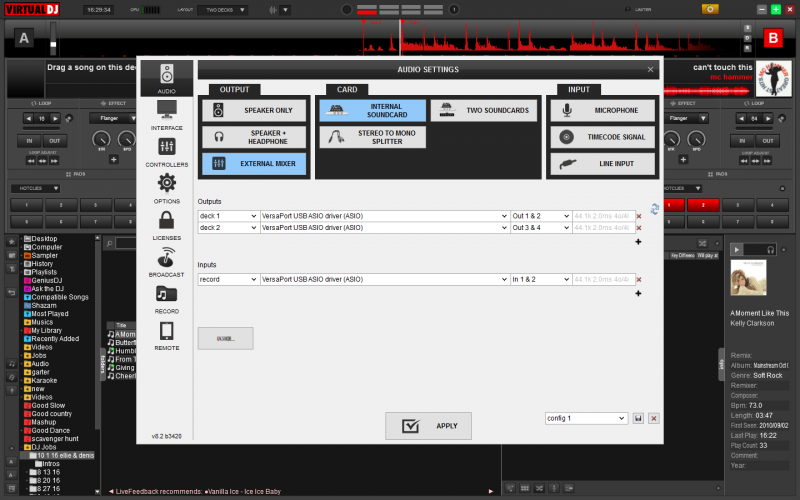Open deck 1 driver dropdown

click(x=385, y=216)
